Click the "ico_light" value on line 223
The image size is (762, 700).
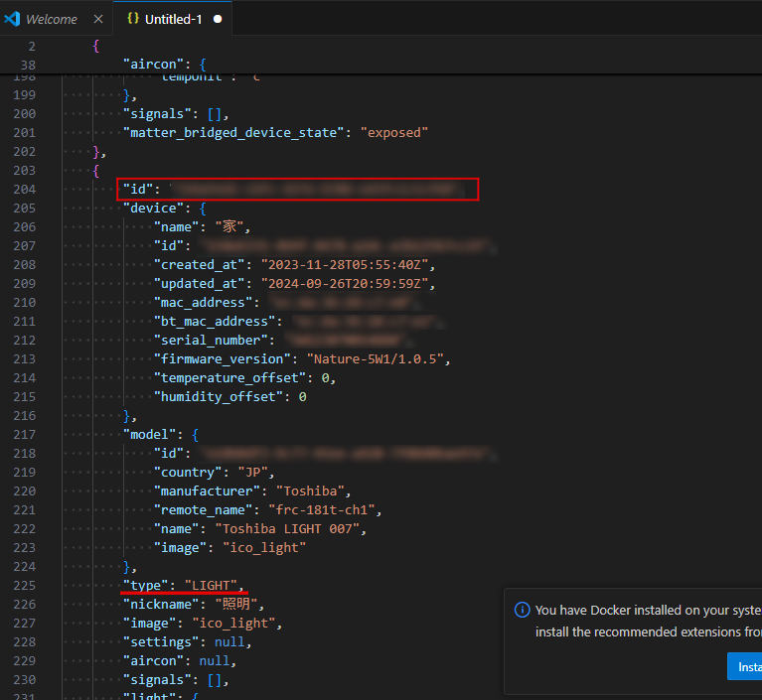point(264,548)
